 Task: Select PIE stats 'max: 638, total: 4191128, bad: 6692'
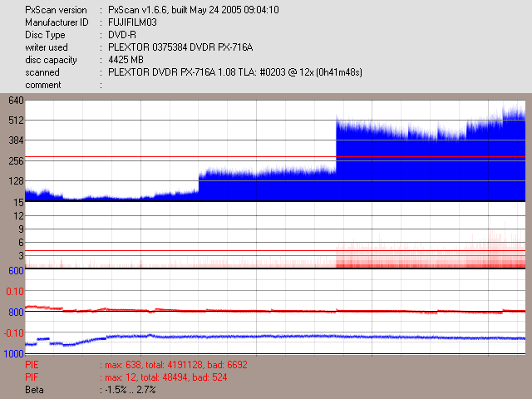[x=176, y=365]
